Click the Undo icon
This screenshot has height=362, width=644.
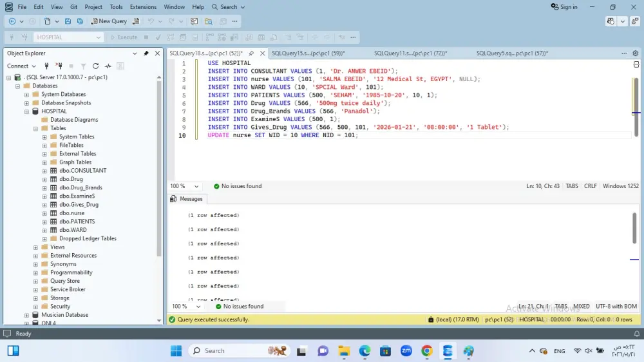(151, 21)
